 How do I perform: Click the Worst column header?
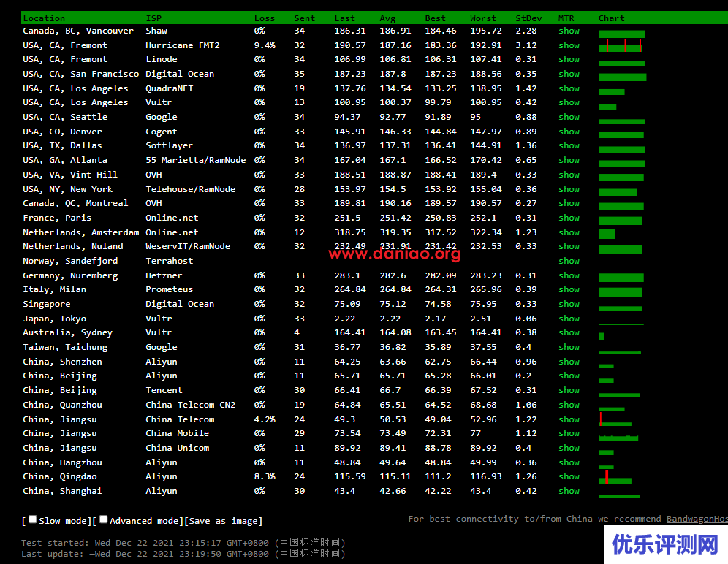[483, 18]
